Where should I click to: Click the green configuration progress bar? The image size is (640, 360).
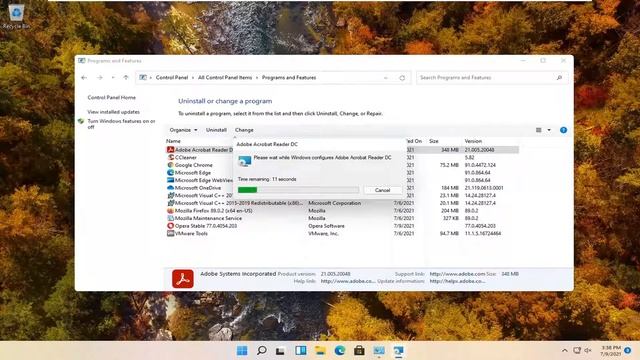click(x=298, y=190)
